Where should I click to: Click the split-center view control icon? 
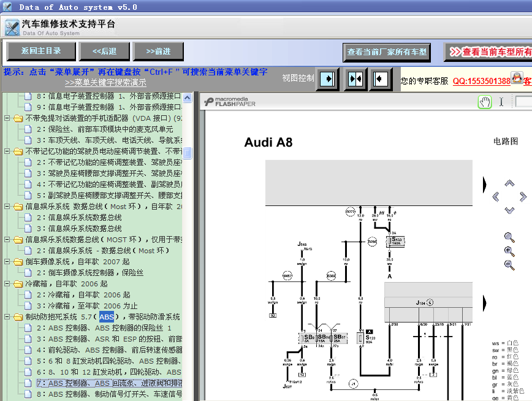(x=355, y=79)
